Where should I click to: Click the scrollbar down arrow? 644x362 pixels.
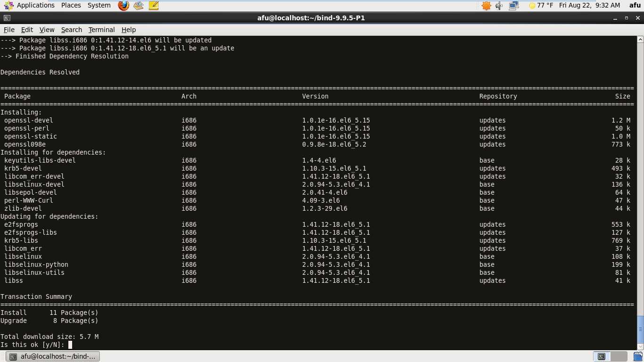(640, 346)
